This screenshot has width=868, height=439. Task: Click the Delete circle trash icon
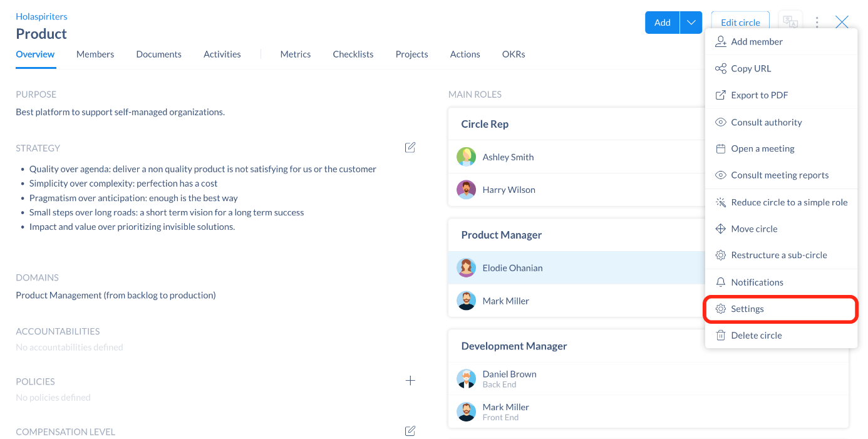720,335
